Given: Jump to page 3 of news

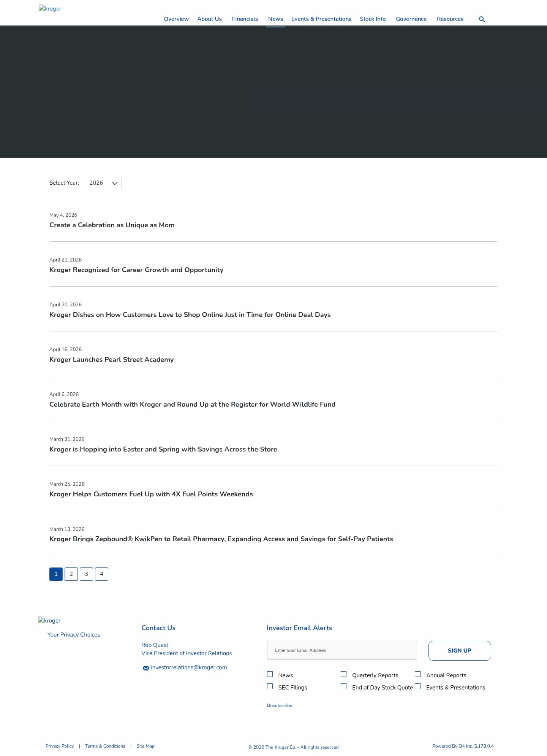Looking at the screenshot, I should 86,574.
